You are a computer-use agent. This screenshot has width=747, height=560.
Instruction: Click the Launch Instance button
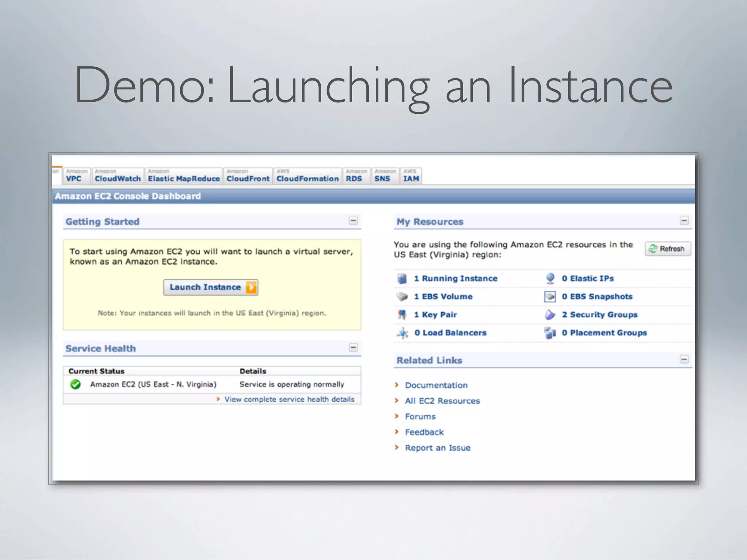(x=211, y=288)
